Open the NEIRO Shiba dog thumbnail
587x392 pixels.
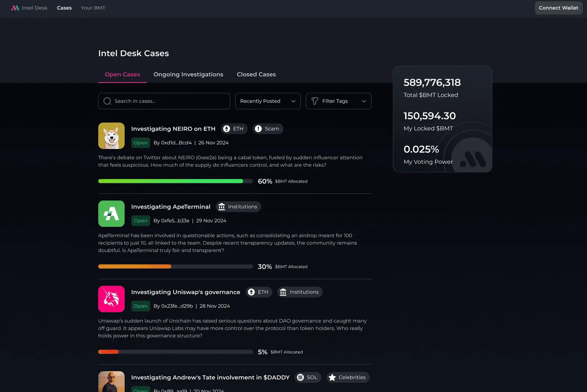111,136
